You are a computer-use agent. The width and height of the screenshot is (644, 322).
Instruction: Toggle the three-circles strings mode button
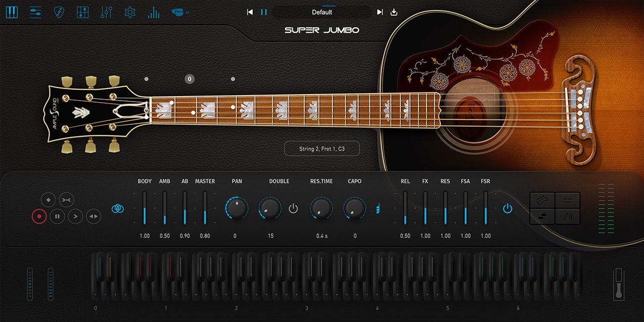click(568, 200)
